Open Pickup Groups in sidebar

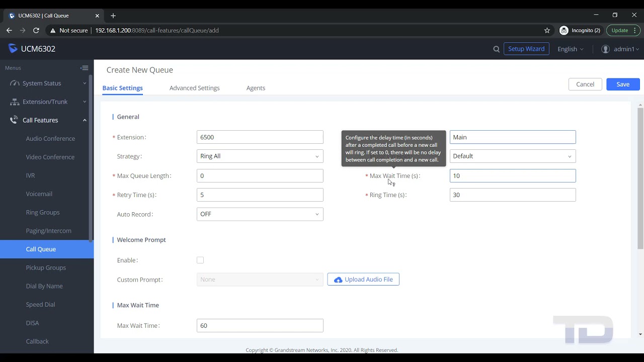click(x=47, y=267)
